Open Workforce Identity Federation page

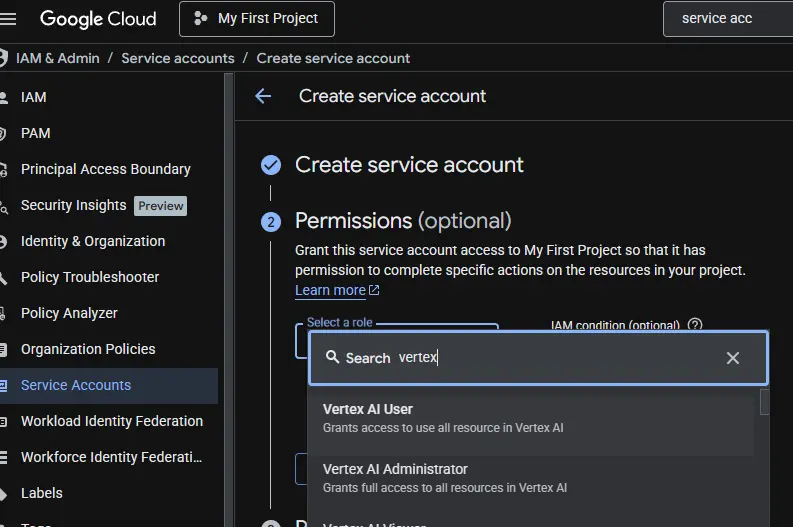[x=111, y=457]
